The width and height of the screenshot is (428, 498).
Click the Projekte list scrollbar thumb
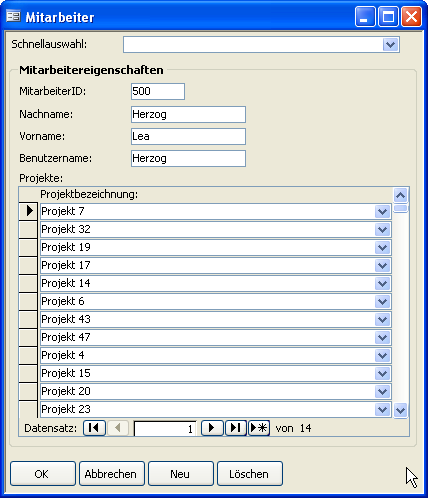400,209
